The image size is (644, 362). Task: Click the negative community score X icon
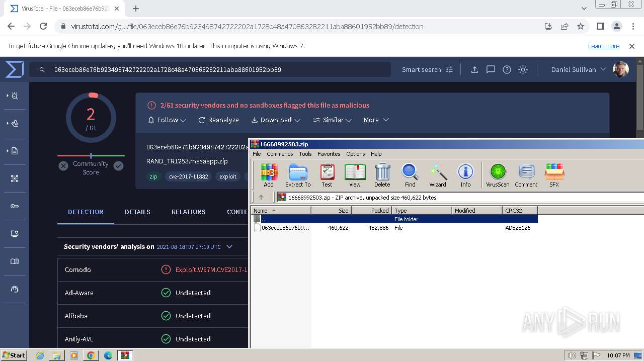point(63,166)
